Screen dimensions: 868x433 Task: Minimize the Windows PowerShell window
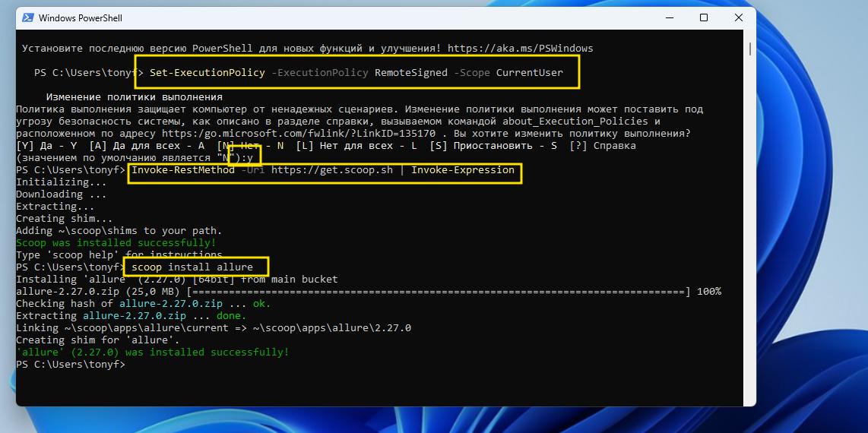tap(670, 17)
